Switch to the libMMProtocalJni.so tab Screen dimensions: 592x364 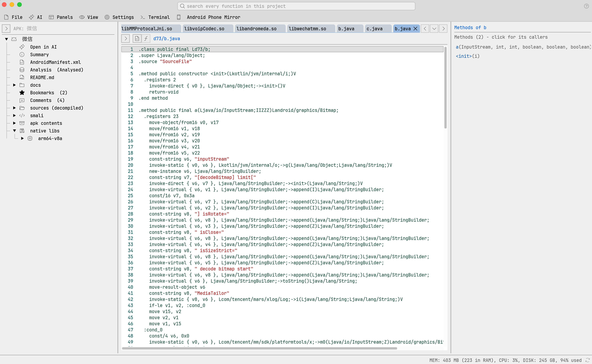click(x=151, y=29)
